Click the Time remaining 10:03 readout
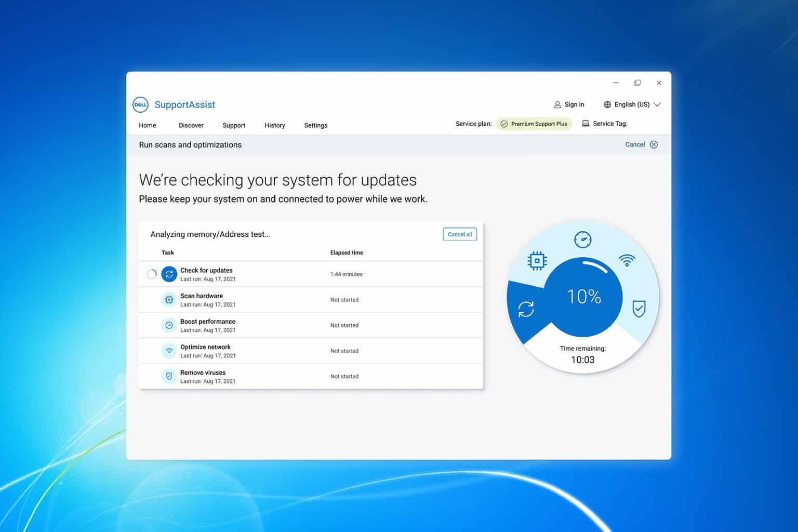Viewport: 798px width, 532px height. pyautogui.click(x=583, y=355)
